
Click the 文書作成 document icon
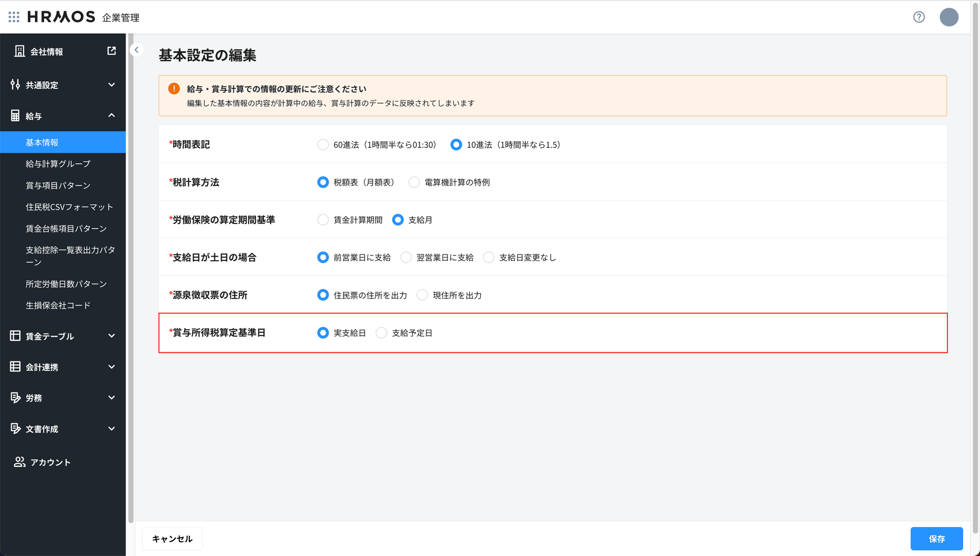[x=15, y=428]
